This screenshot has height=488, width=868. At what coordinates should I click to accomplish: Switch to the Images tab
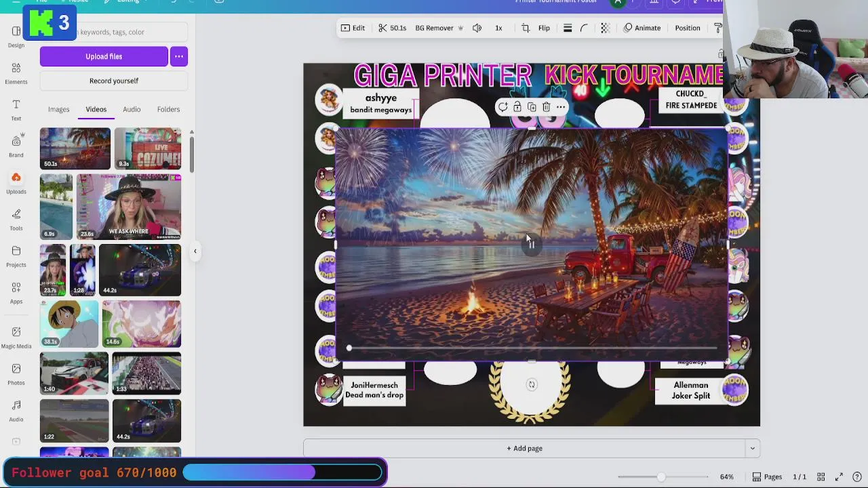[x=58, y=109]
